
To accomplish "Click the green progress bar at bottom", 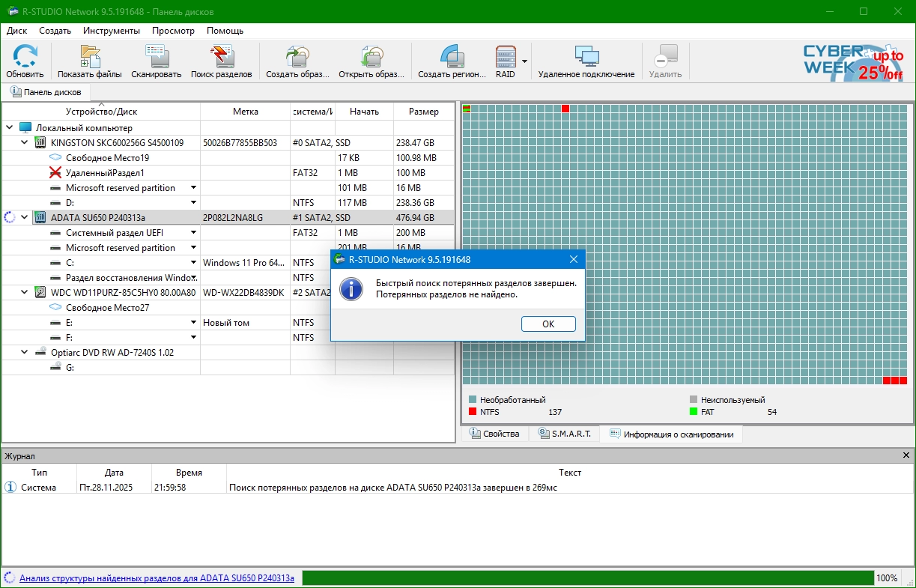I will point(588,578).
